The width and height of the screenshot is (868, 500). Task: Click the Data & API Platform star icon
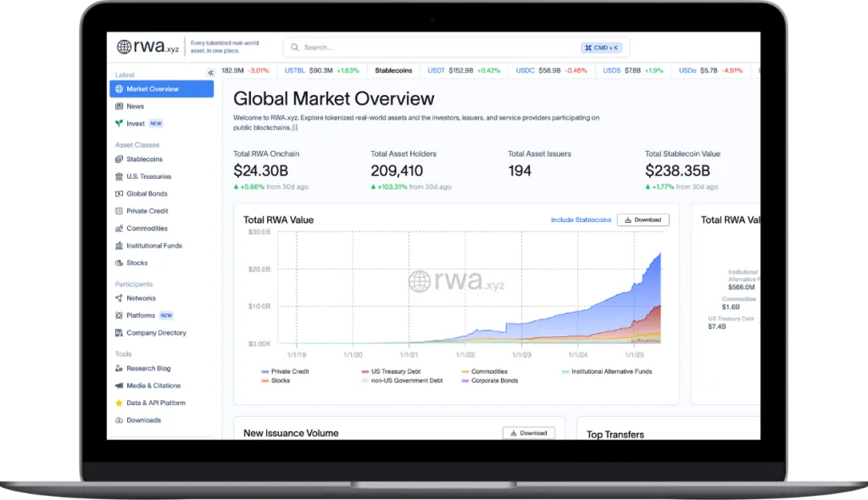pyautogui.click(x=119, y=403)
